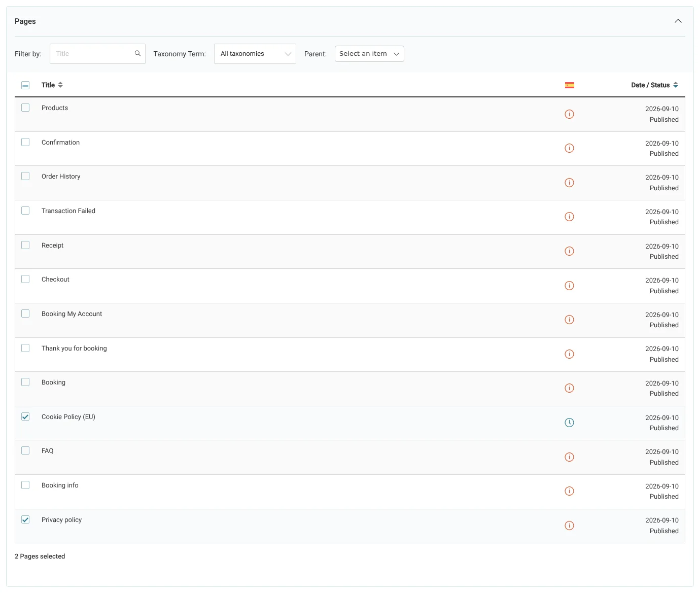This screenshot has height=593, width=700.
Task: Sort pages using the Title sort arrows
Action: (x=60, y=85)
